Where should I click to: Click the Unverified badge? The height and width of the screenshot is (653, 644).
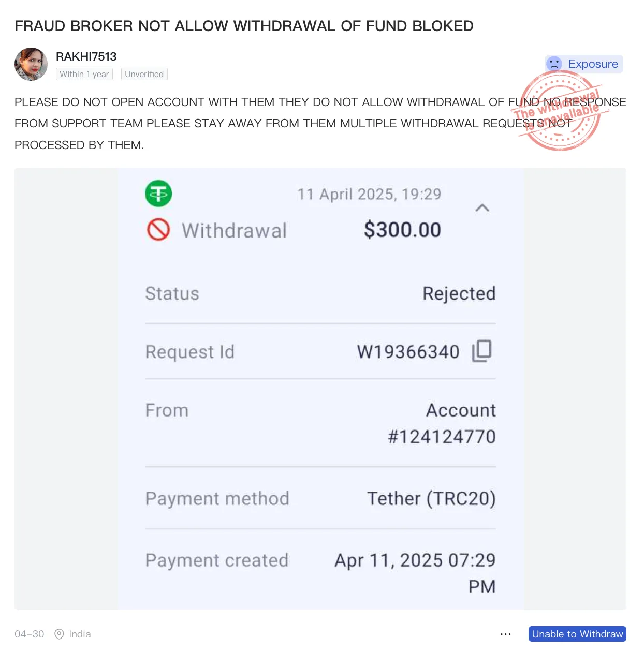(x=144, y=74)
